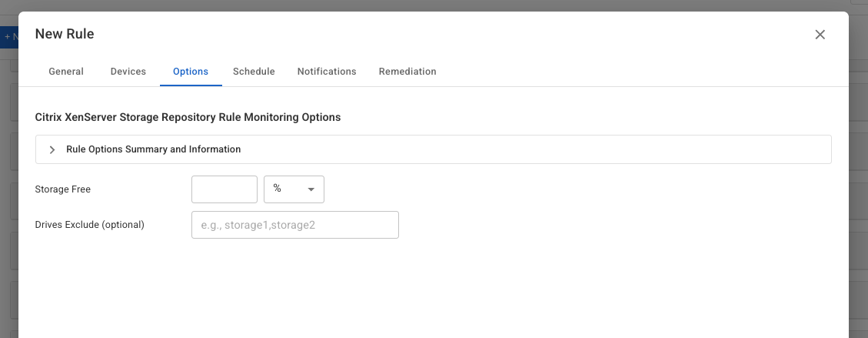
Task: Click the Drives Exclude input field
Action: 295,225
